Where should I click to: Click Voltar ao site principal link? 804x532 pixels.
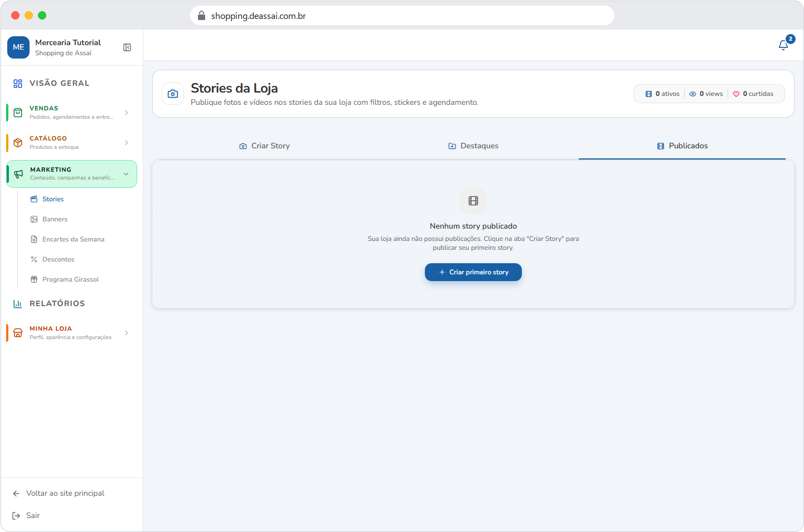65,494
